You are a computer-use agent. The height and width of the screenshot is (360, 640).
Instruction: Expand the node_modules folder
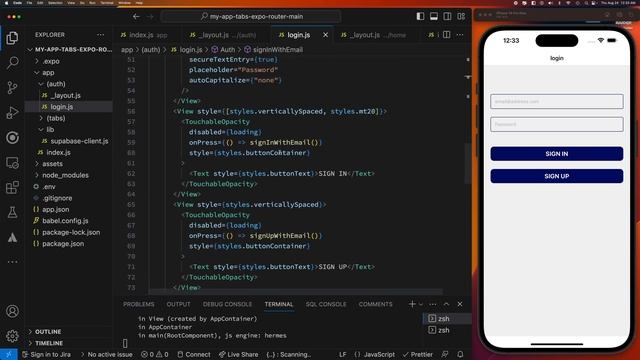click(x=70, y=175)
